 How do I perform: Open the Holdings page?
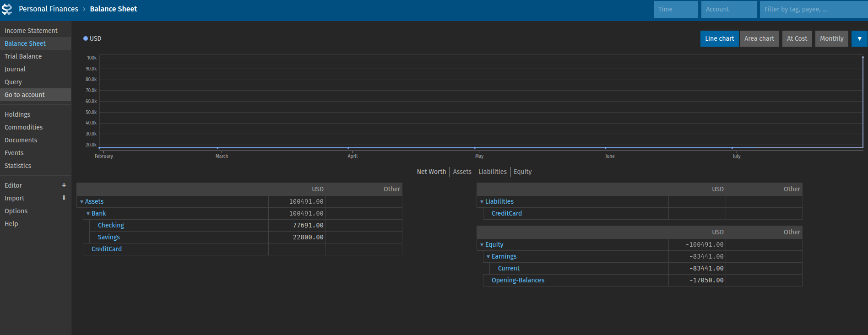(35, 114)
